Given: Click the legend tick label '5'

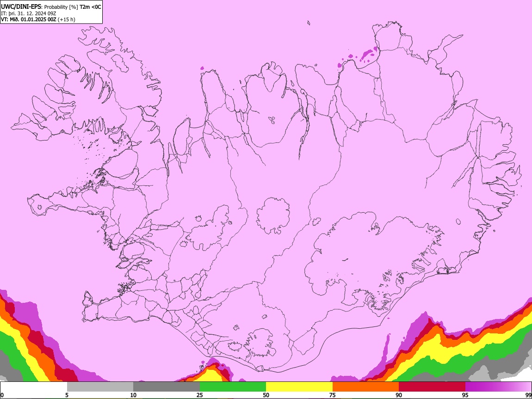Looking at the screenshot, I should coord(67,395).
